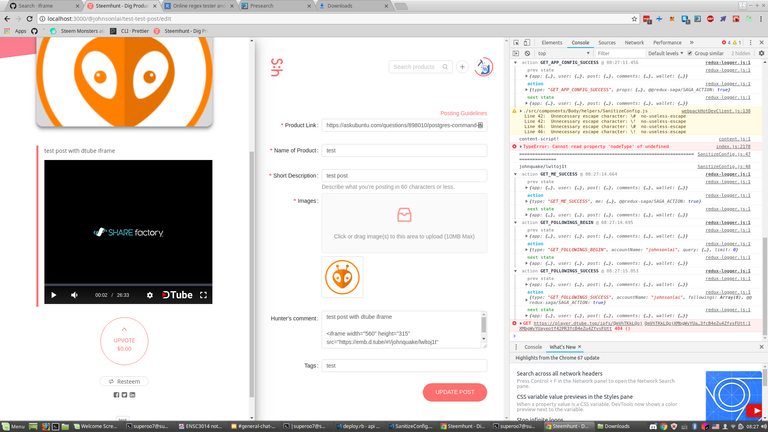The height and width of the screenshot is (432, 768).
Task: Toggle the Group similar checkbox
Action: [690, 54]
